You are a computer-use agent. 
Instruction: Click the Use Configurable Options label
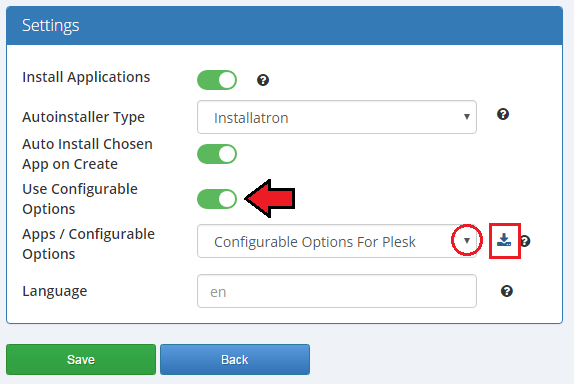coord(80,199)
